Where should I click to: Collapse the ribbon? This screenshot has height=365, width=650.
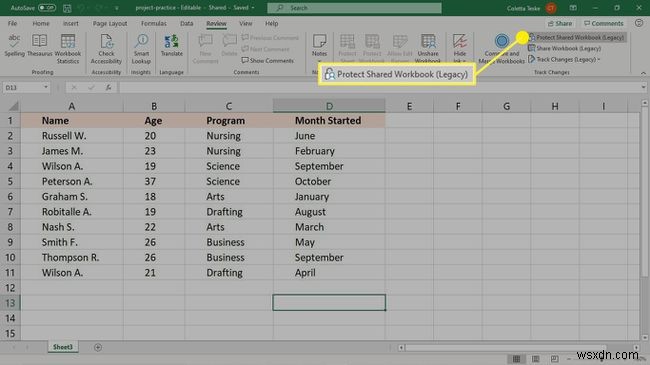click(643, 73)
